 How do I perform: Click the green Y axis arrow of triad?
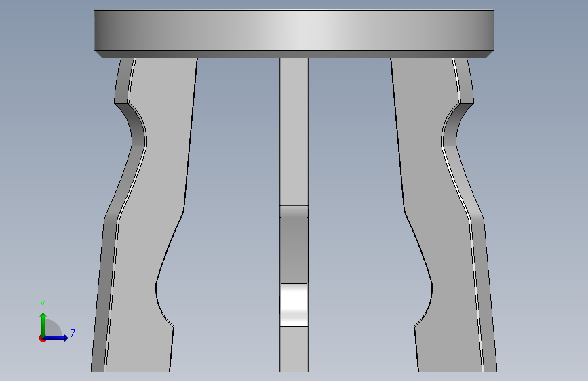[x=43, y=324]
